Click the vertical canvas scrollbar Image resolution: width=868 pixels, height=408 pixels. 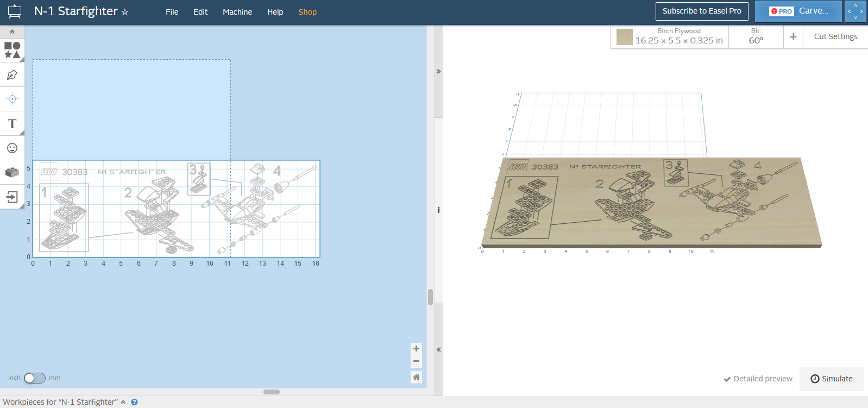[430, 297]
